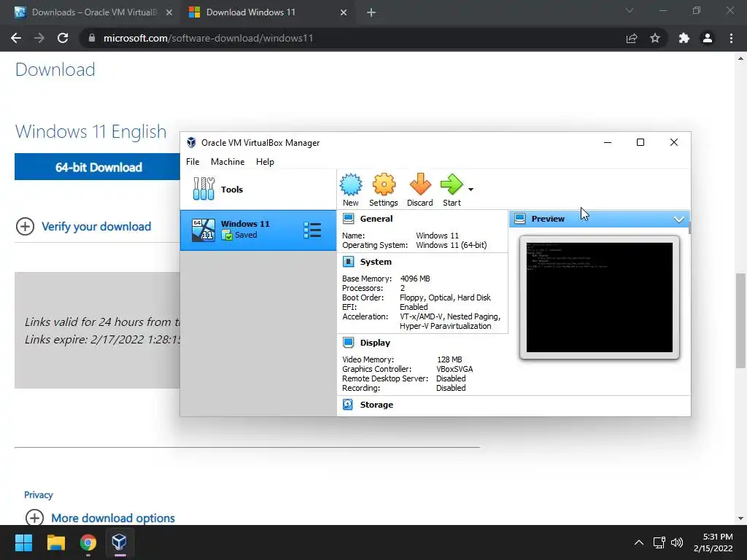The width and height of the screenshot is (747, 560).
Task: Collapse the Preview panel chevron
Action: pos(679,219)
